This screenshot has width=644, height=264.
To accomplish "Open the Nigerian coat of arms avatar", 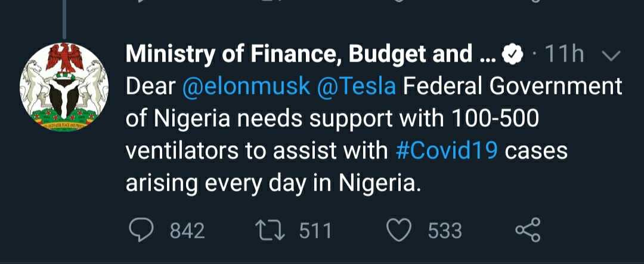I will tap(64, 89).
